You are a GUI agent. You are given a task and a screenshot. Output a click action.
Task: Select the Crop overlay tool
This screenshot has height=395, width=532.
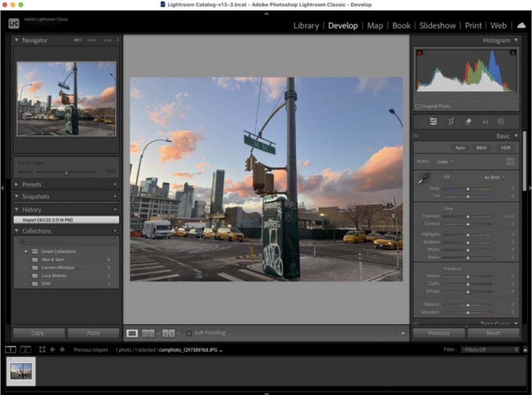pos(451,122)
